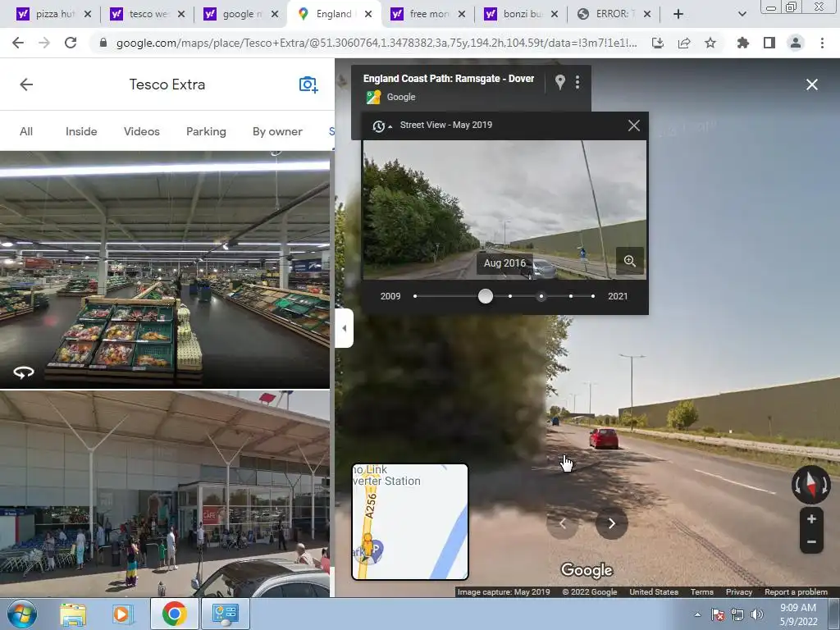Select the Parking tab

(x=206, y=131)
